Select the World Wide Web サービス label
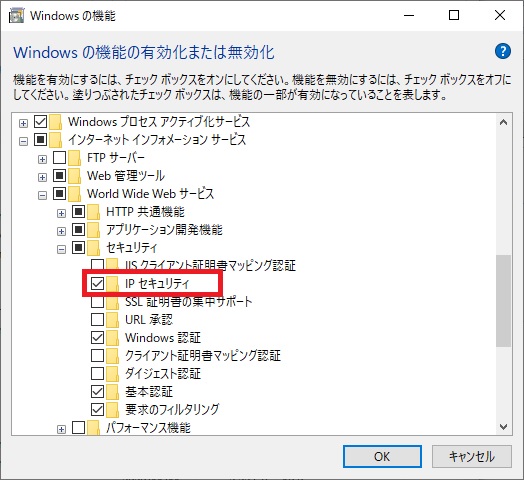 tap(150, 194)
